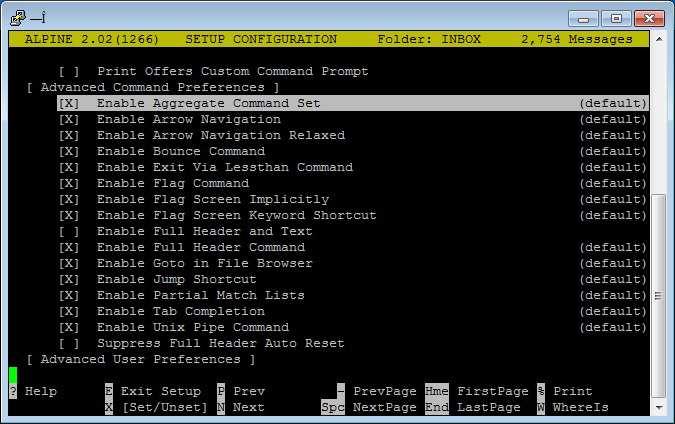Click the 2,754 Messages count
The width and height of the screenshot is (675, 424).
coord(576,39)
